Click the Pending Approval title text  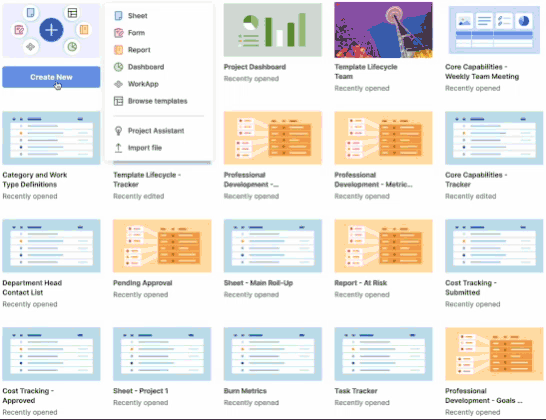143,283
